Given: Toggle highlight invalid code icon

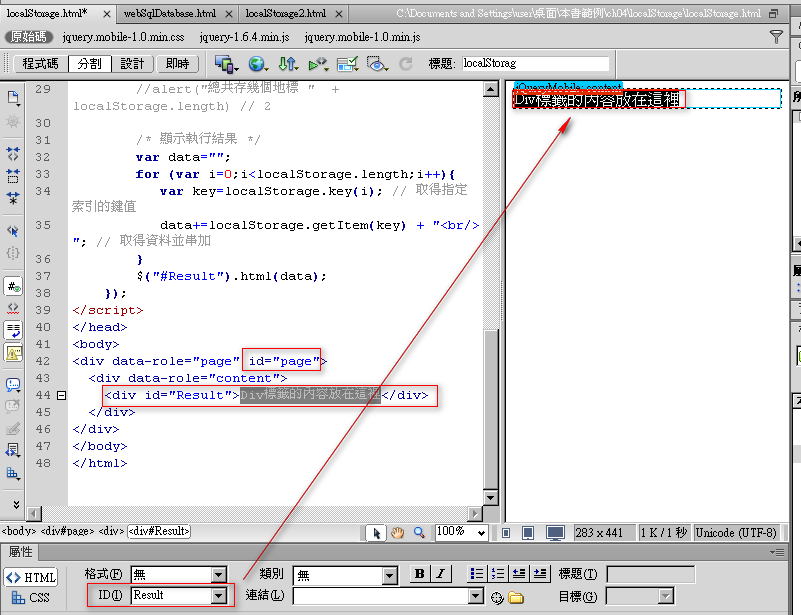Looking at the screenshot, I should [13, 309].
